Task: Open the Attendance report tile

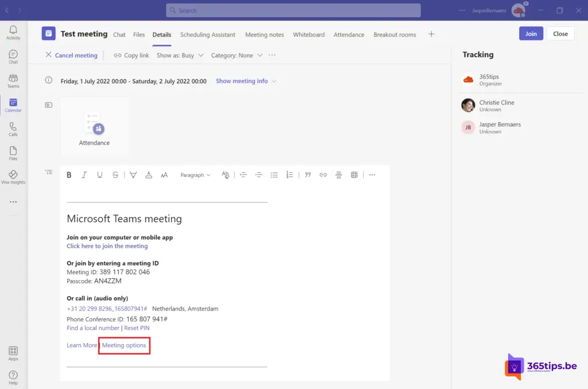Action: tap(94, 127)
